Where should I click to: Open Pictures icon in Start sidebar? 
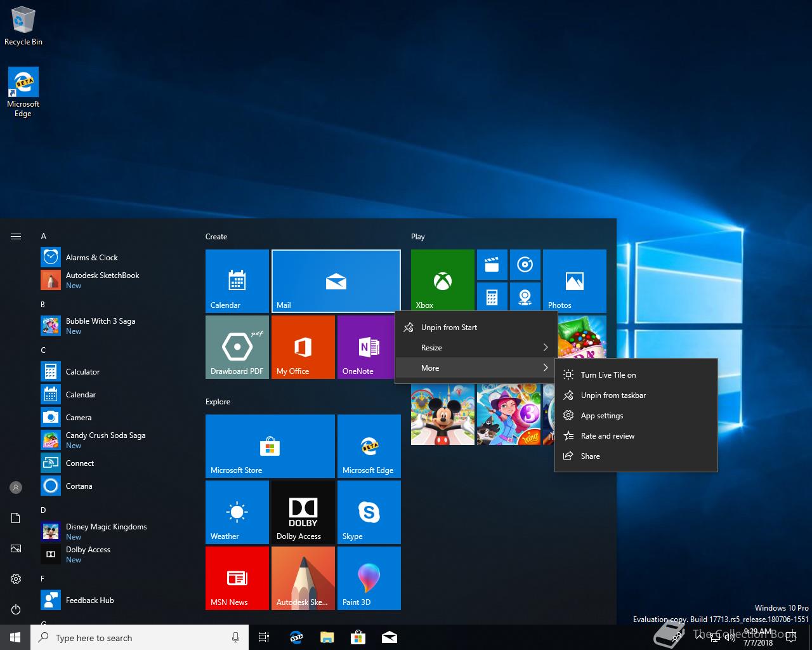tap(16, 548)
